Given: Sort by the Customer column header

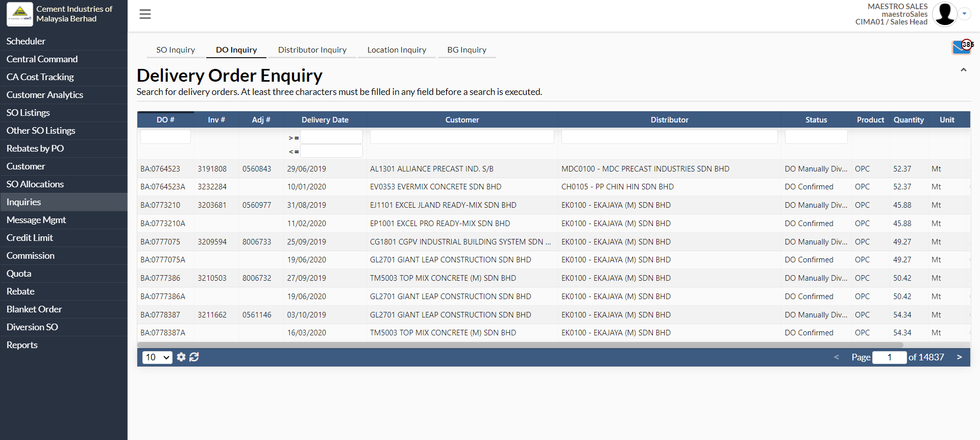Looking at the screenshot, I should [x=462, y=120].
